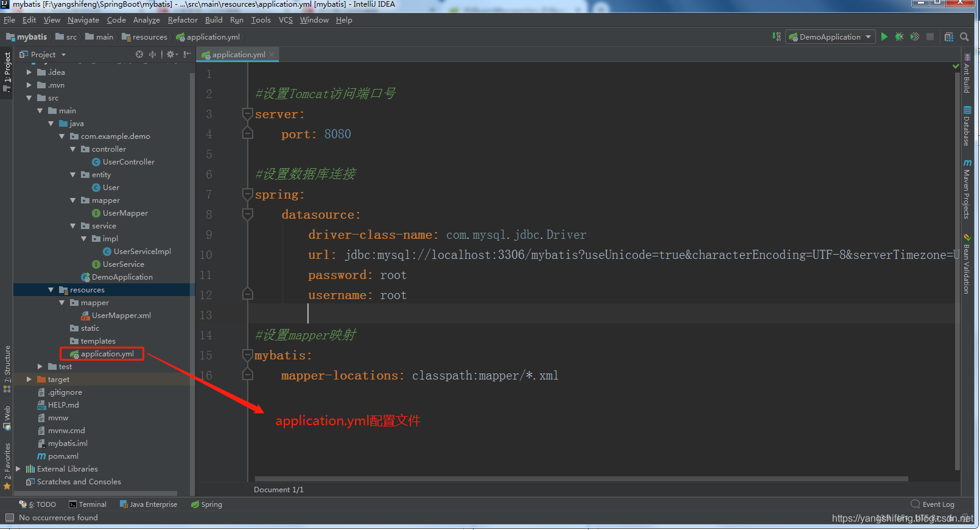The width and height of the screenshot is (980, 530).
Task: Click resources breadcrumb in navigation bar
Action: [144, 37]
